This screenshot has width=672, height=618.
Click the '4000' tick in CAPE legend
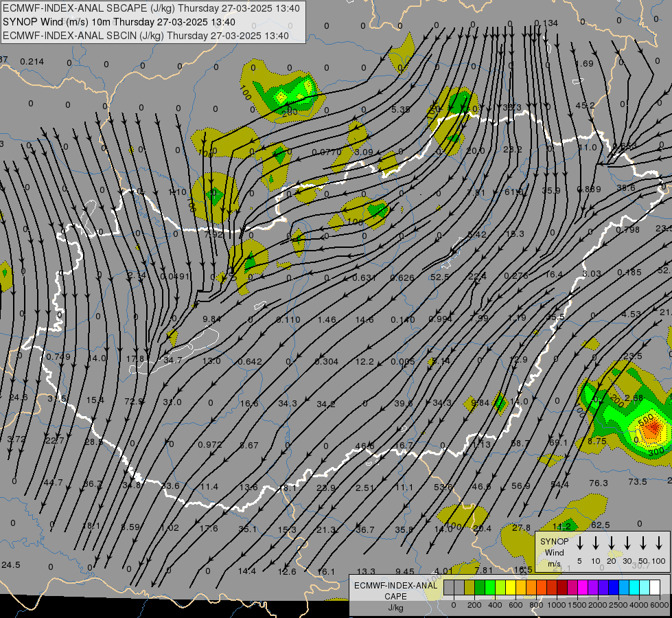[x=638, y=605]
